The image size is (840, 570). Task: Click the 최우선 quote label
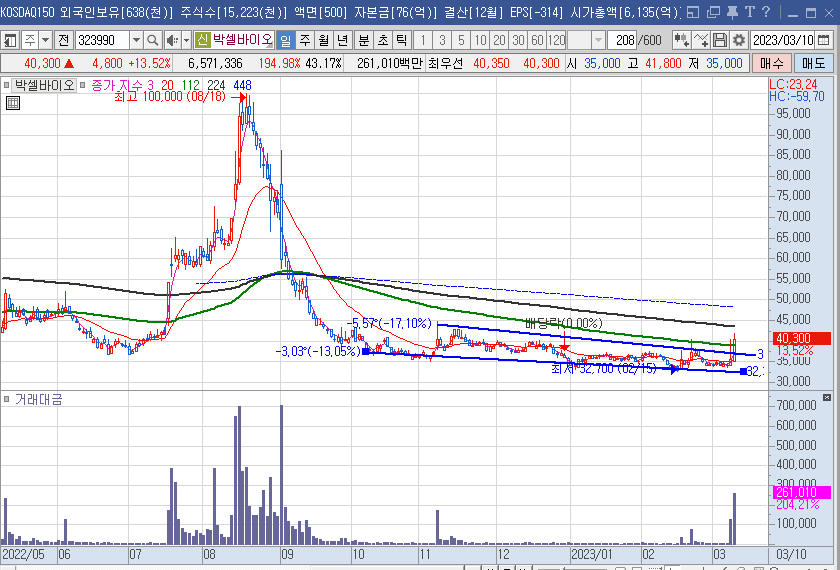(x=446, y=63)
